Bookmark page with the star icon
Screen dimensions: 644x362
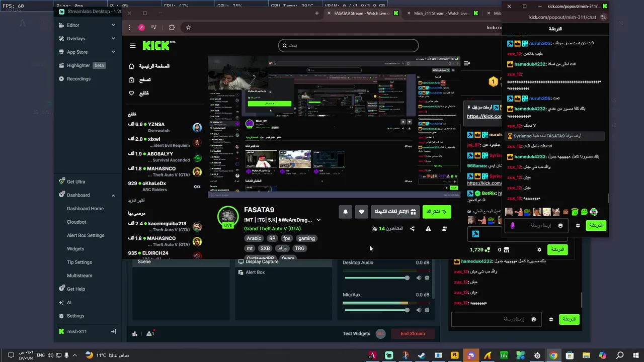(188, 28)
